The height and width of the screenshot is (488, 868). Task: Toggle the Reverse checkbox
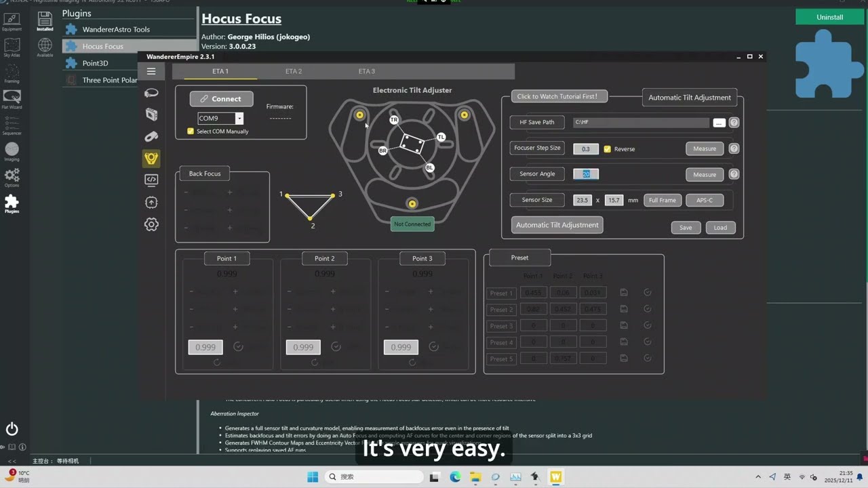click(607, 148)
